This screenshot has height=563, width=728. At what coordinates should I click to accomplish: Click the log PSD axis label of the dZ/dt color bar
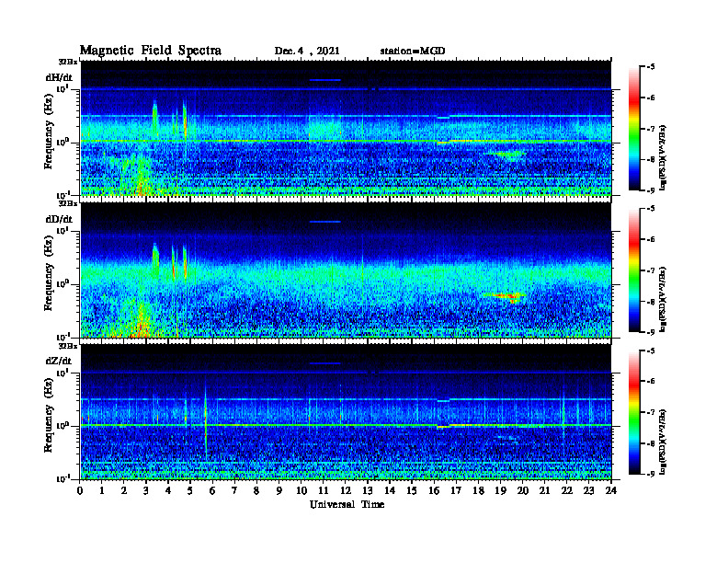(664, 442)
